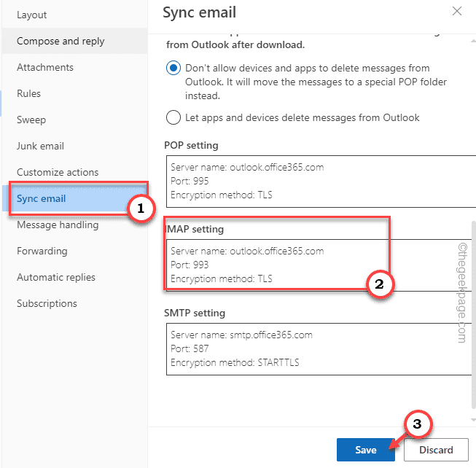Go to Forwarding settings
This screenshot has height=468, width=476.
tap(74, 251)
